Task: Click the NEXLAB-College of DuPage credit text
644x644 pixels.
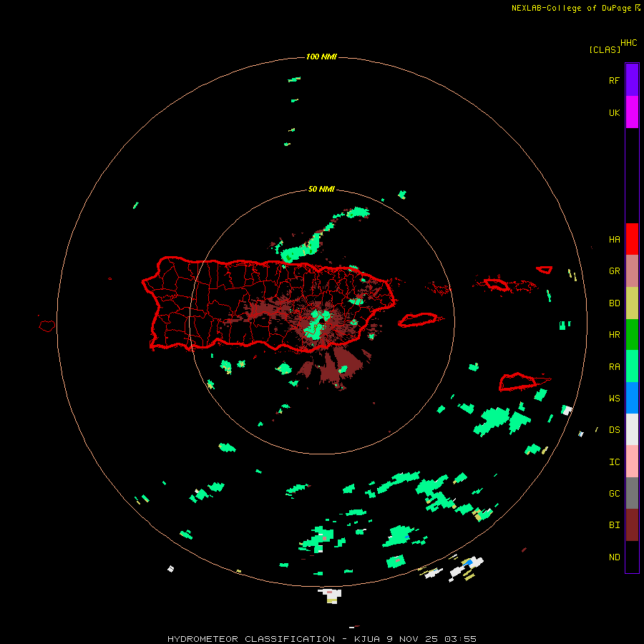Action: coord(571,8)
